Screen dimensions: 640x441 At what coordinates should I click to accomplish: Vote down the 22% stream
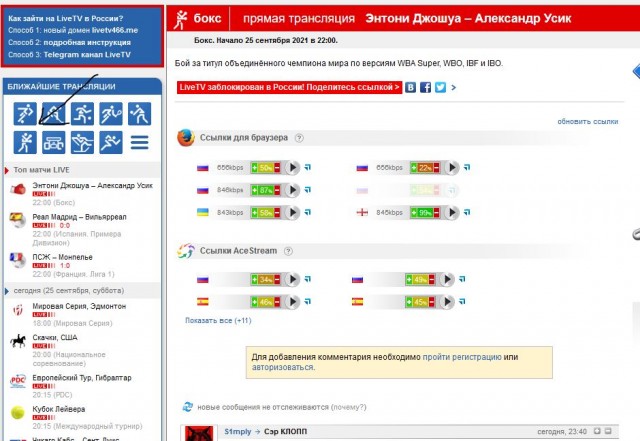pos(436,168)
